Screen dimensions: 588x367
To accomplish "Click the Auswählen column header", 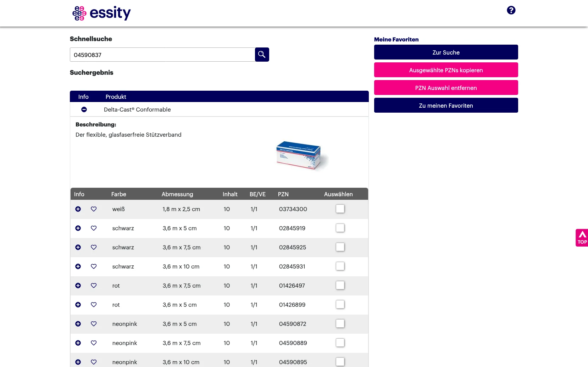I will (x=338, y=194).
